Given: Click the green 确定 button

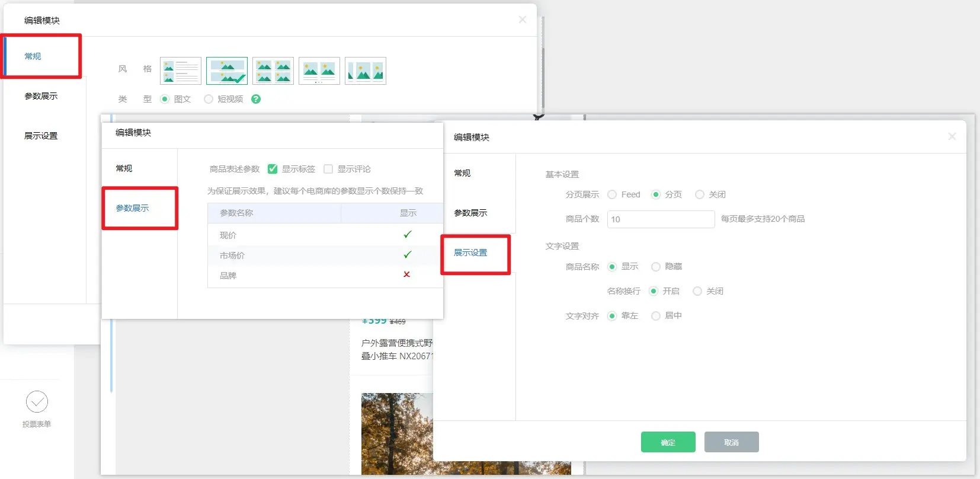Looking at the screenshot, I should (x=668, y=442).
